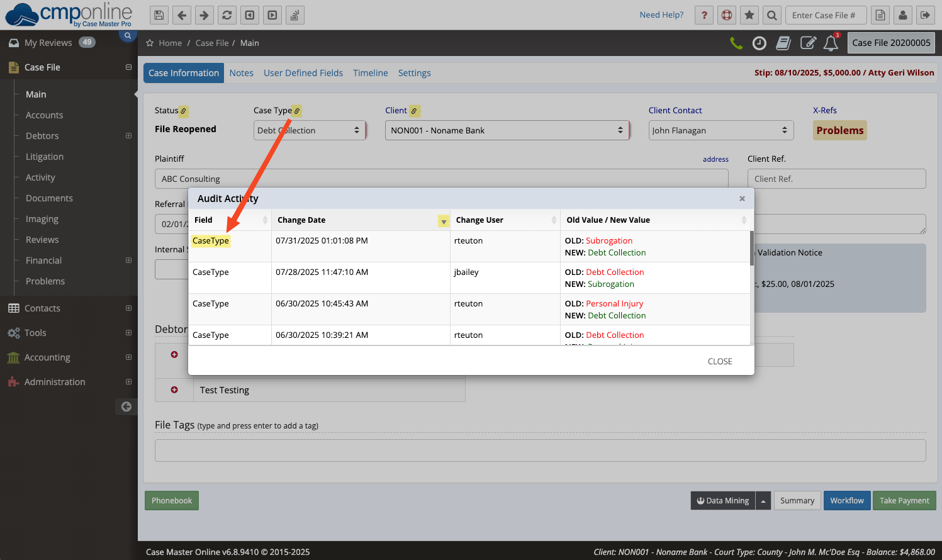The width and height of the screenshot is (942, 560).
Task: Open the favorites star icon
Action: pyautogui.click(x=749, y=14)
